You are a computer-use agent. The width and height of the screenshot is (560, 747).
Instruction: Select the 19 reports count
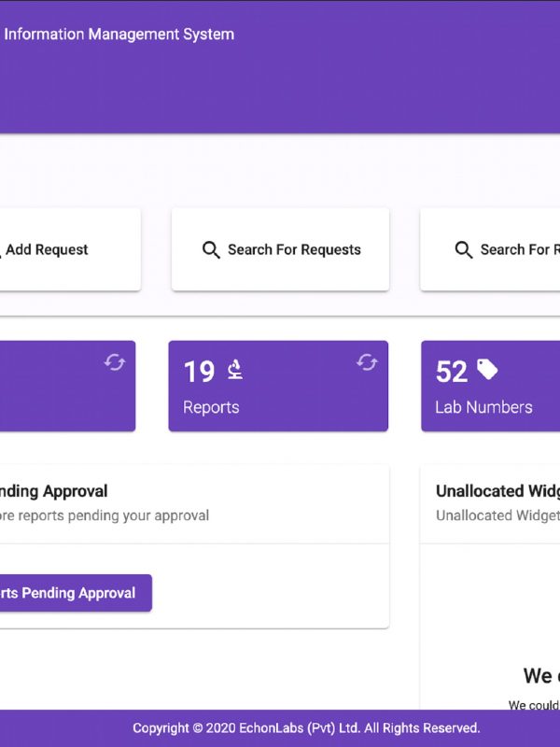pos(199,372)
